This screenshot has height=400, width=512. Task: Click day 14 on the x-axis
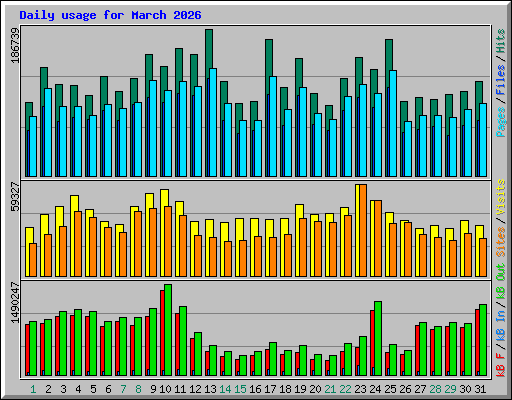tap(225, 389)
